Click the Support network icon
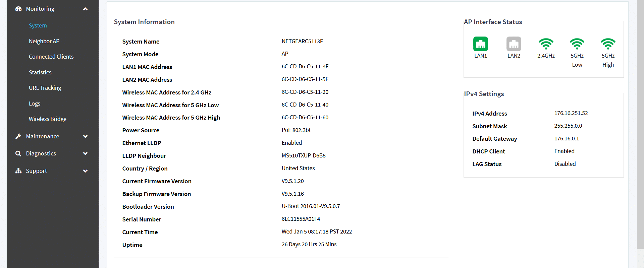Screen dimensions: 644x268 (18, 171)
